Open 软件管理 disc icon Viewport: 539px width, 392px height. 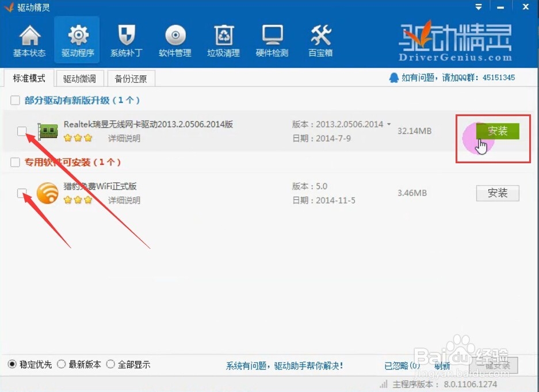[x=175, y=35]
